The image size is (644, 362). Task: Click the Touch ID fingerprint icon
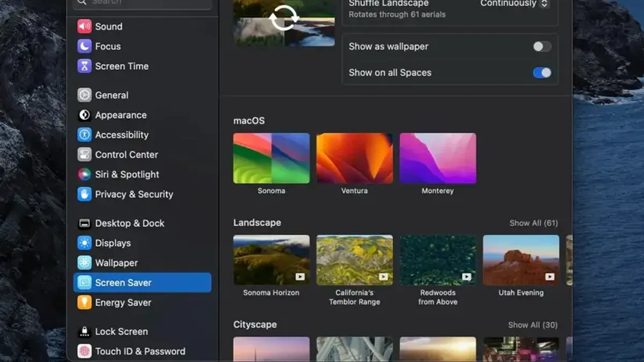84,351
